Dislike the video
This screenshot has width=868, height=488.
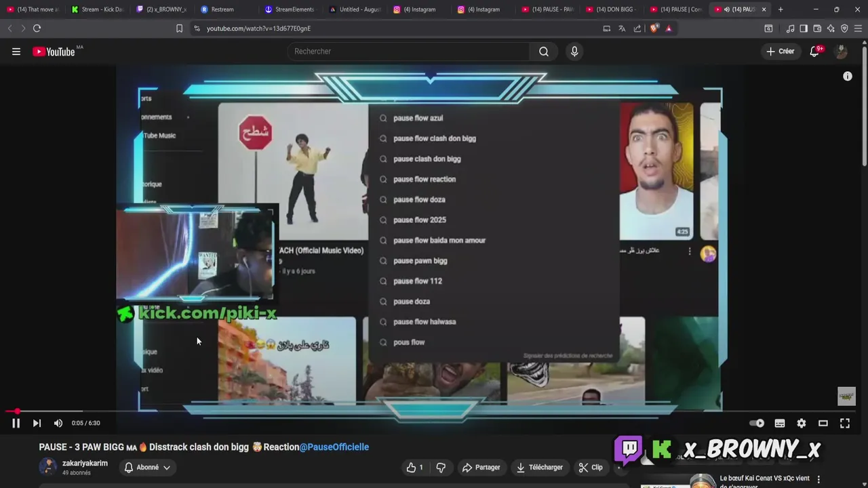(x=441, y=467)
